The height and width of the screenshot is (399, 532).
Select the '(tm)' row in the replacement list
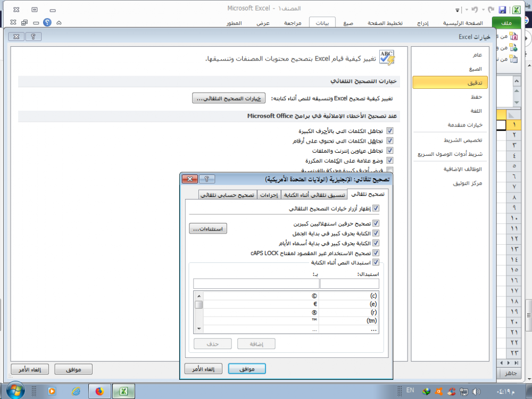291,321
